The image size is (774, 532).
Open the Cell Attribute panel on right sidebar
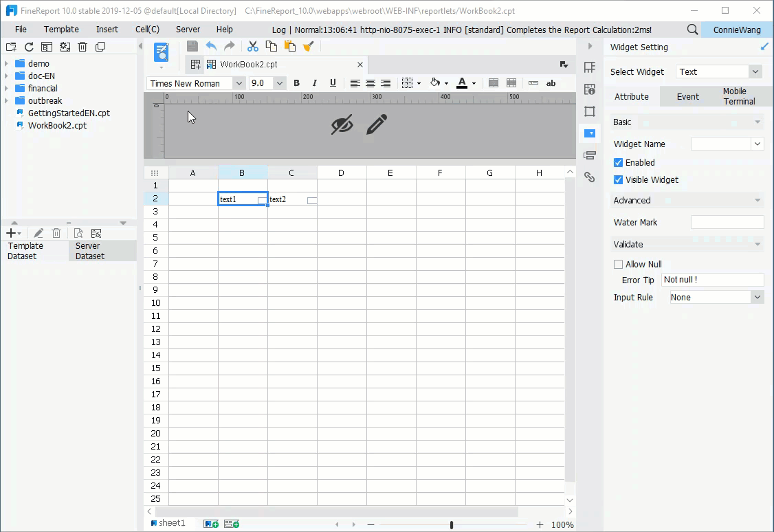(589, 89)
